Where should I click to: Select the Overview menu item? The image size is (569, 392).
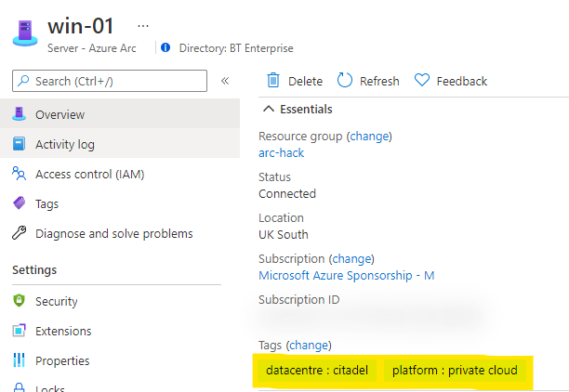(60, 114)
